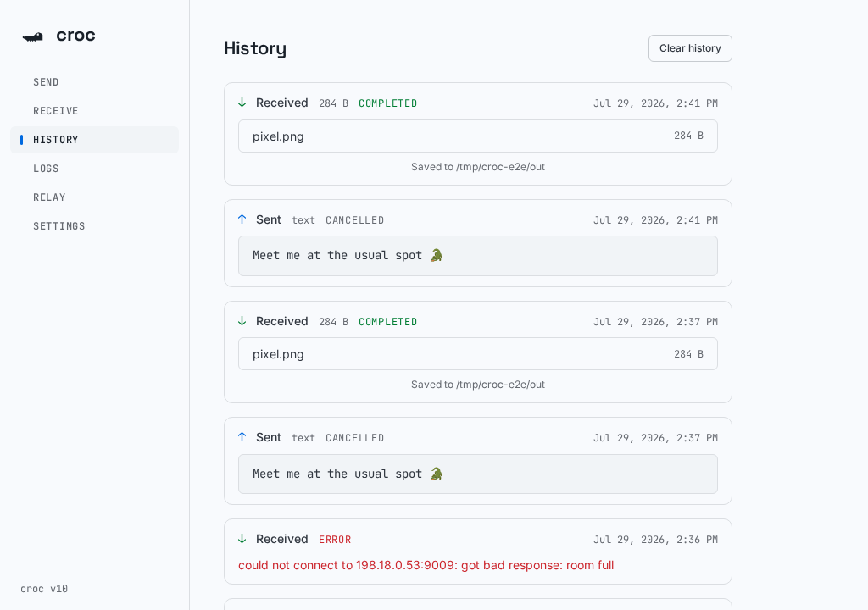This screenshot has height=610, width=868.
Task: Click 'Saved to /tmp/croc-e2e/out' under 2:41 PM card
Action: coord(478,167)
